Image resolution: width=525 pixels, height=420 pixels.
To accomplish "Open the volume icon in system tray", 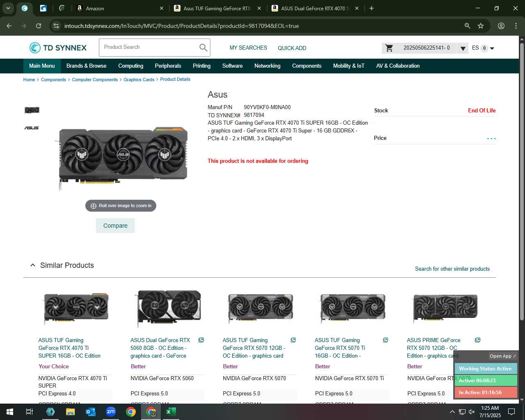I will [x=472, y=412].
